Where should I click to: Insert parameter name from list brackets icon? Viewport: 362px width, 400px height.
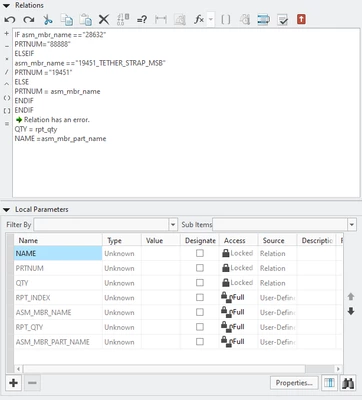click(x=226, y=20)
